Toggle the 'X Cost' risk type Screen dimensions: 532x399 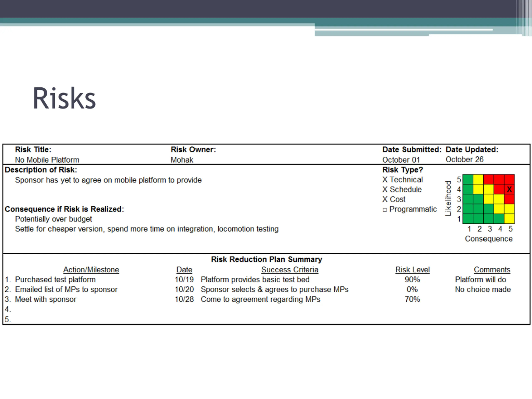(394, 199)
